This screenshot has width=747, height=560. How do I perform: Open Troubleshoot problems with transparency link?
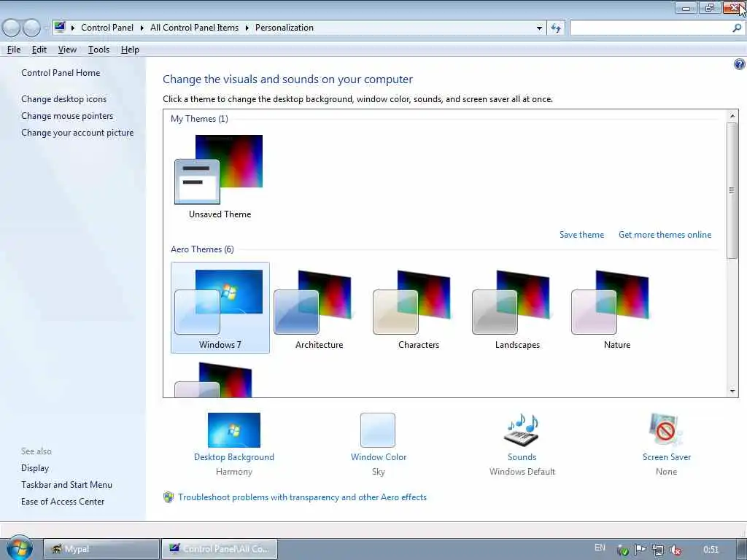tap(303, 497)
